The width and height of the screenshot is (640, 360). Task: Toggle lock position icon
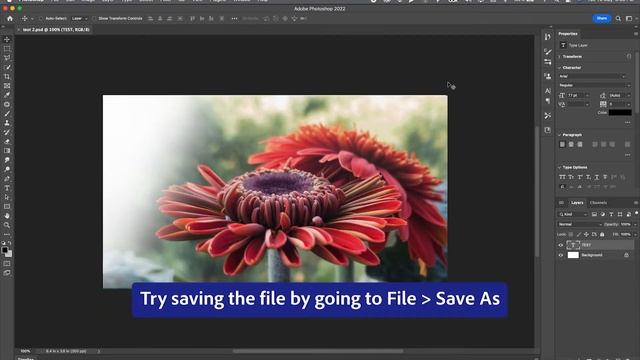tap(586, 234)
